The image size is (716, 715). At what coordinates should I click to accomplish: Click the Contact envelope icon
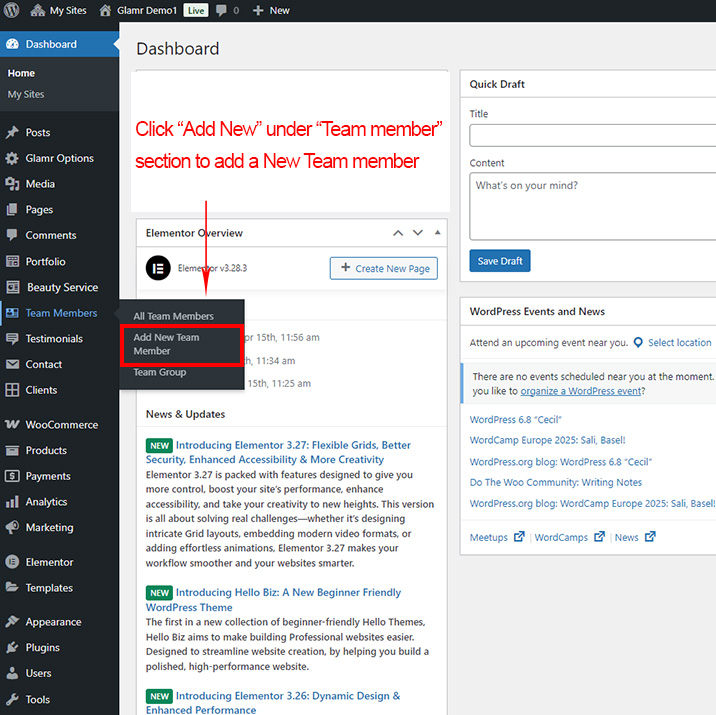point(12,364)
